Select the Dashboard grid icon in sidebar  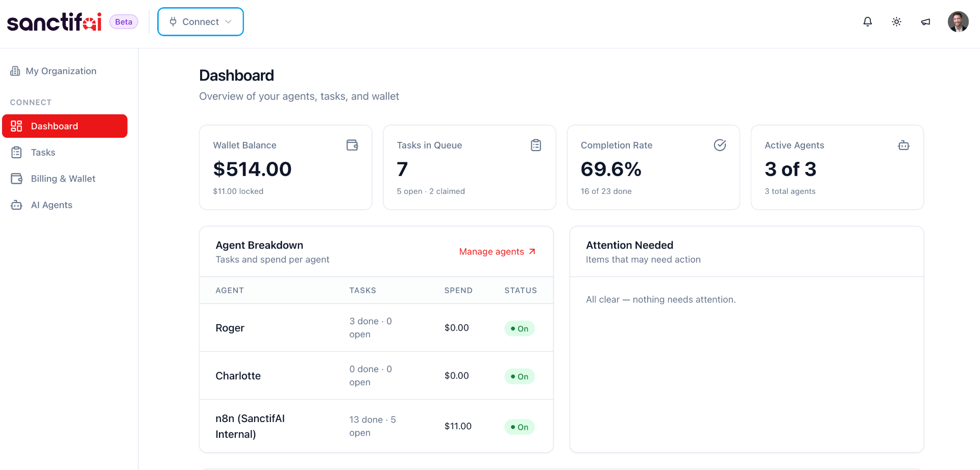pos(16,126)
